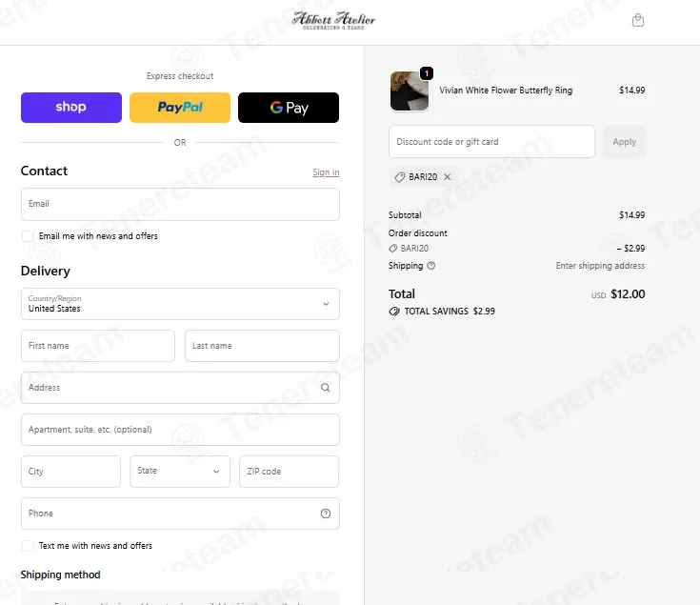The image size is (700, 605).
Task: Pay with Shop Pay express button
Action: click(71, 107)
